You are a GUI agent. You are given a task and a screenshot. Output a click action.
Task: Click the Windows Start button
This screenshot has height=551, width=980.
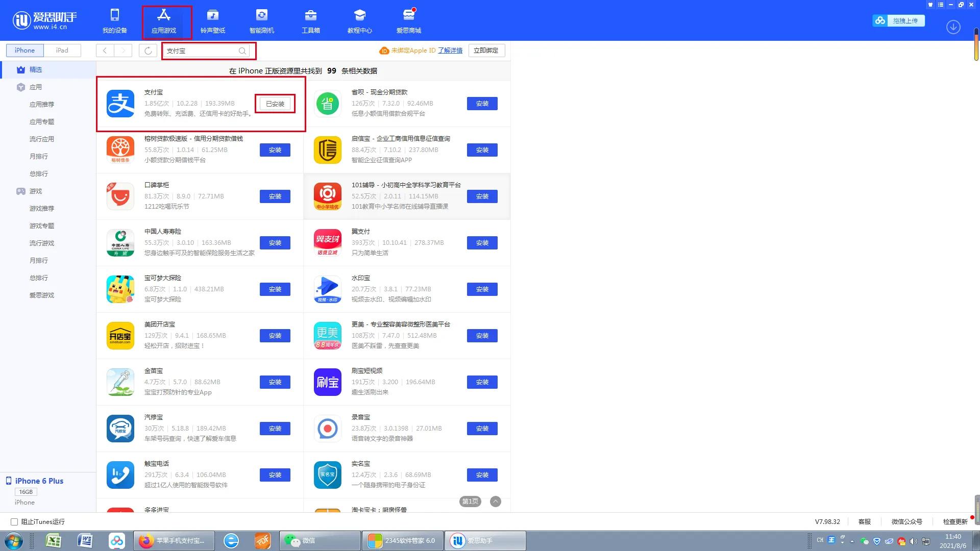click(14, 541)
